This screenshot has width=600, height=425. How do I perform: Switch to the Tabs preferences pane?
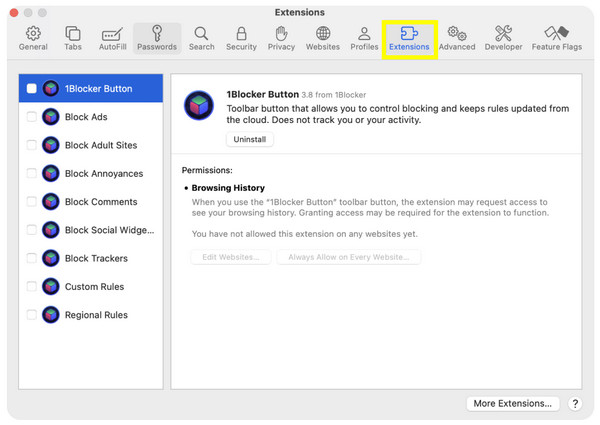coord(73,38)
